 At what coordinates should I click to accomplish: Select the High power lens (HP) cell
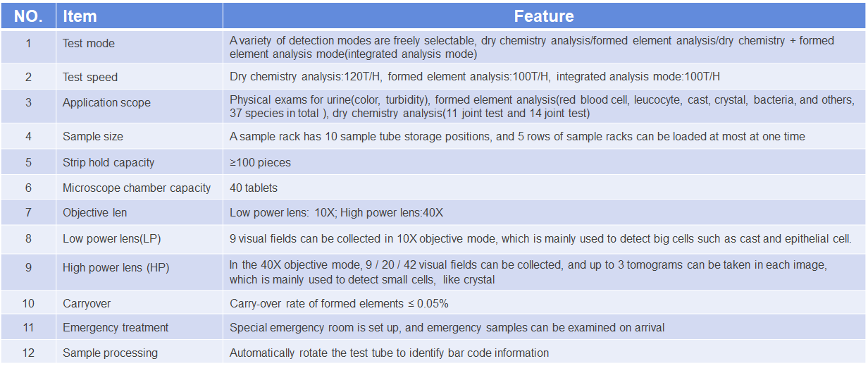[139, 272]
